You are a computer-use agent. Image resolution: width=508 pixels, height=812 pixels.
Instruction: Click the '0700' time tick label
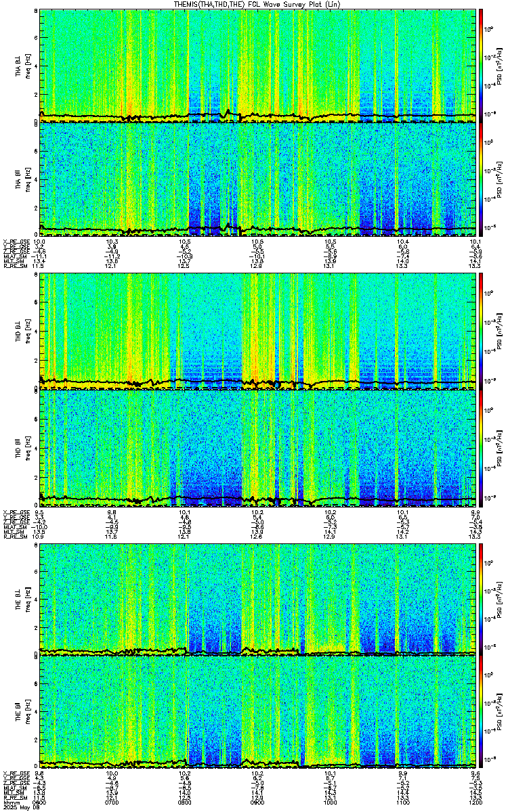[x=112, y=803]
